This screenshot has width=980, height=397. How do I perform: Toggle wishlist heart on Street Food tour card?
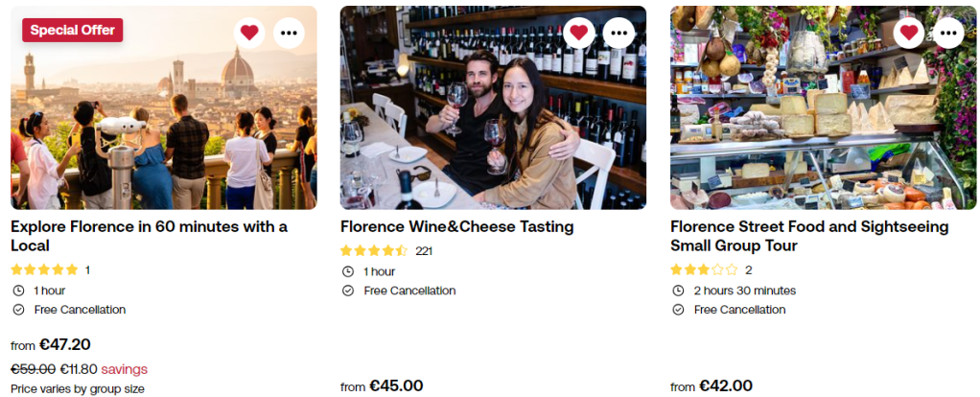(x=909, y=33)
